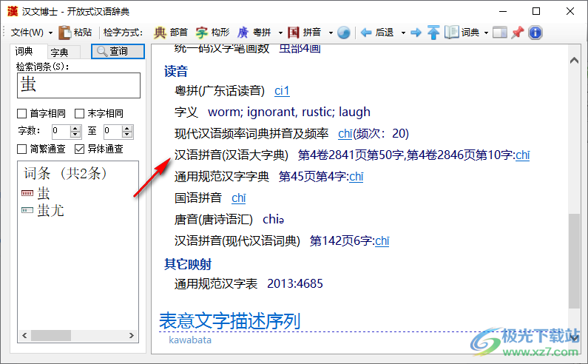The height and width of the screenshot is (364, 588).
Task: Click the kawabata link
Action: coord(190,340)
